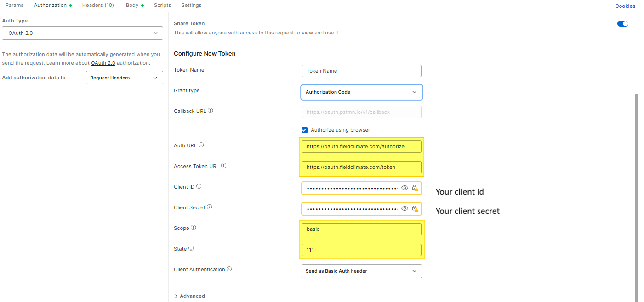Open the Cookies link

click(625, 6)
